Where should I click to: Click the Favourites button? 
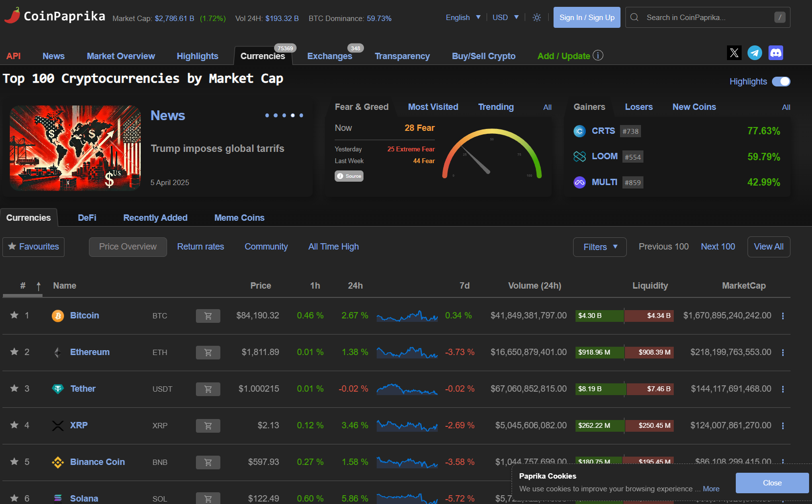coord(33,247)
